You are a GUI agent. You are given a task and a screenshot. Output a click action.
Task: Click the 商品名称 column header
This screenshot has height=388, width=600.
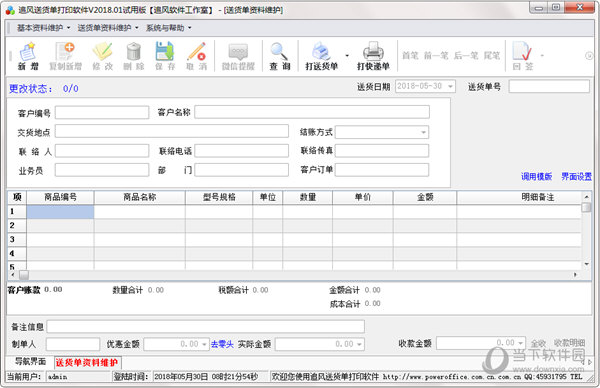tap(140, 197)
